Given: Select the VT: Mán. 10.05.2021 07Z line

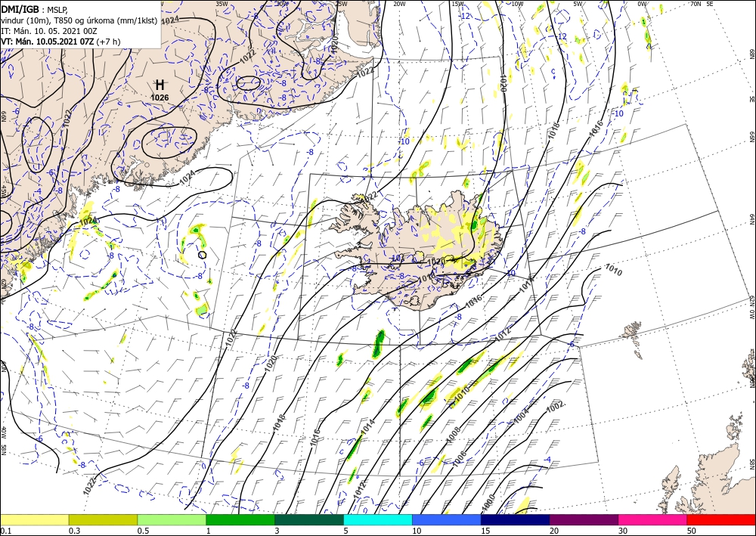Looking at the screenshot, I should pyautogui.click(x=60, y=42).
